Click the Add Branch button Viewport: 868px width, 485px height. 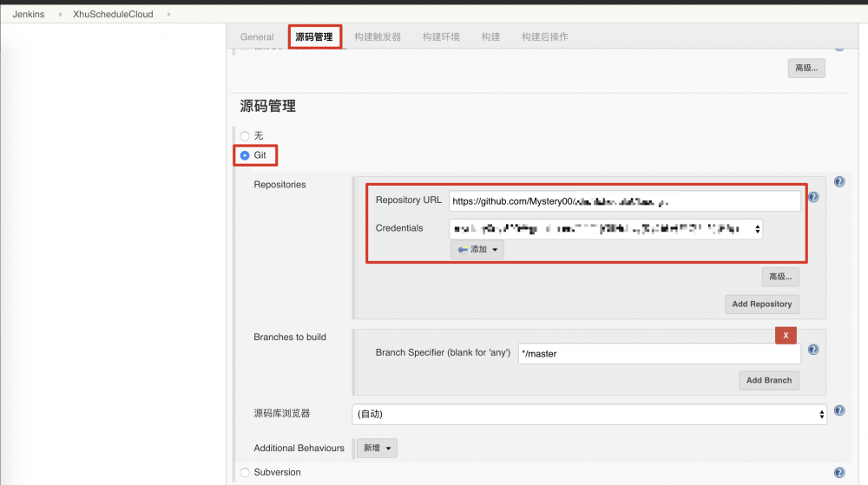[x=769, y=381]
